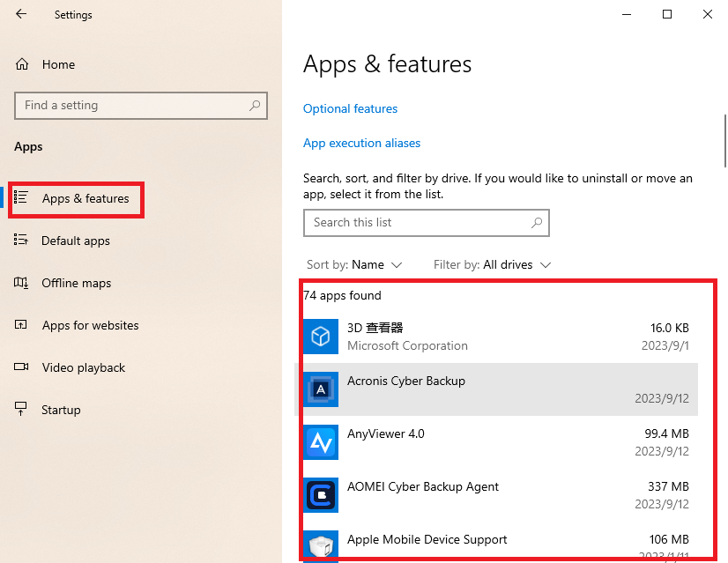Click the 99.4 MB size value

coord(666,433)
